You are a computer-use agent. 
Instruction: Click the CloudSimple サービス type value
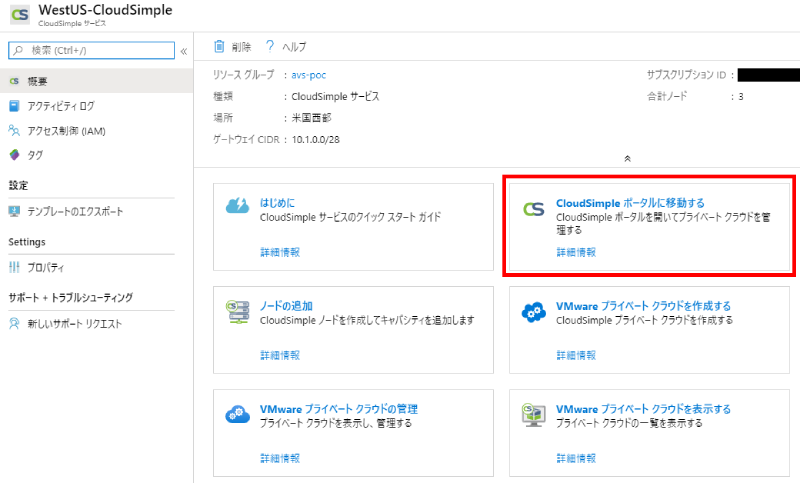[335, 96]
